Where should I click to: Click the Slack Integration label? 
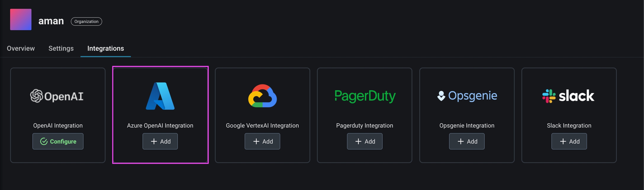(x=569, y=126)
